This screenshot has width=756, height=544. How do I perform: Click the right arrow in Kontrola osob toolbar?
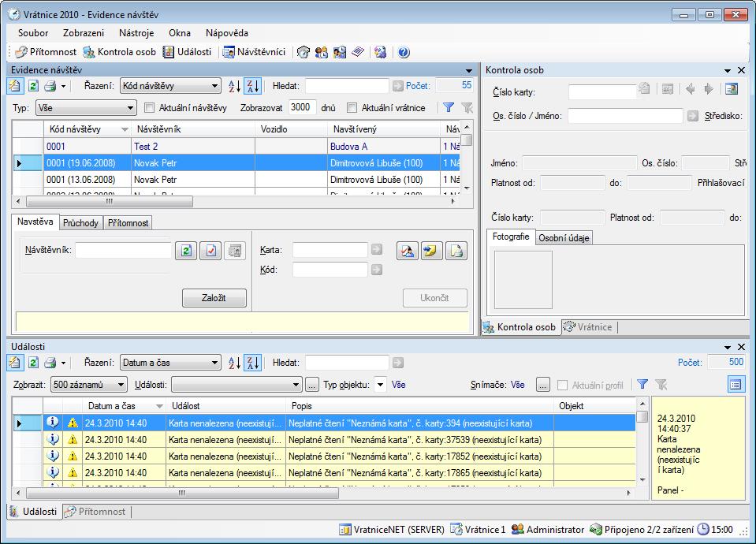708,89
